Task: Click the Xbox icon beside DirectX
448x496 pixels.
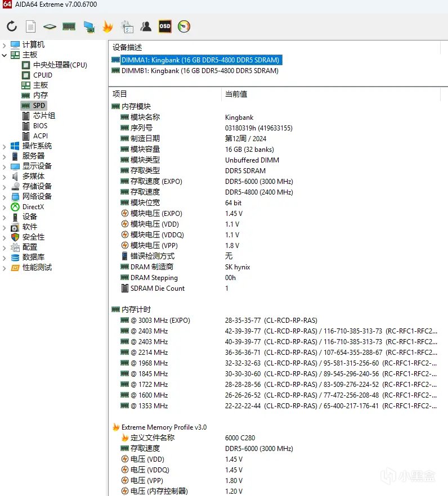Action: tap(15, 207)
